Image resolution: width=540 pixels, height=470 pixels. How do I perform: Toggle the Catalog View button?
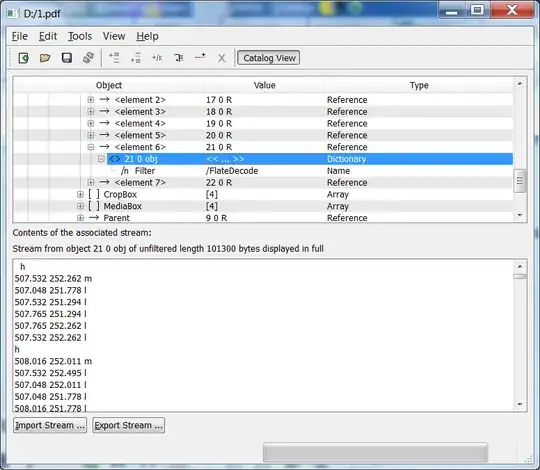pos(269,58)
